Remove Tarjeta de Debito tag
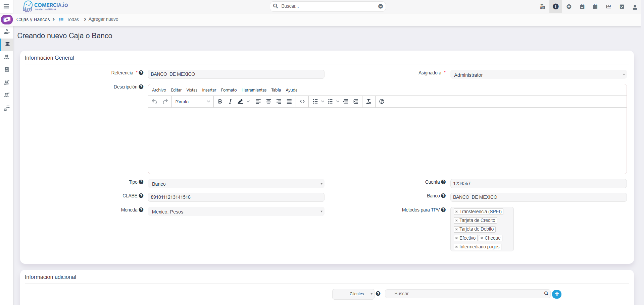The image size is (644, 305). pos(456,229)
